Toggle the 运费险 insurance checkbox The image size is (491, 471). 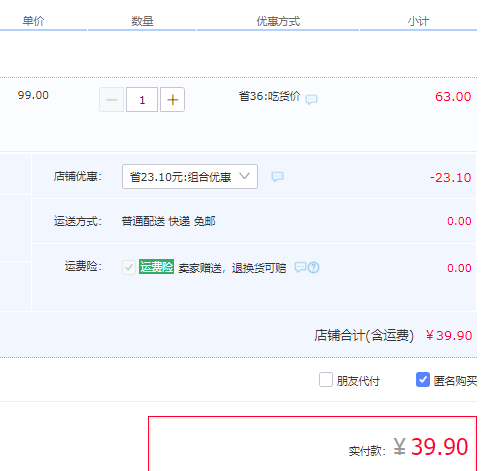pyautogui.click(x=129, y=267)
